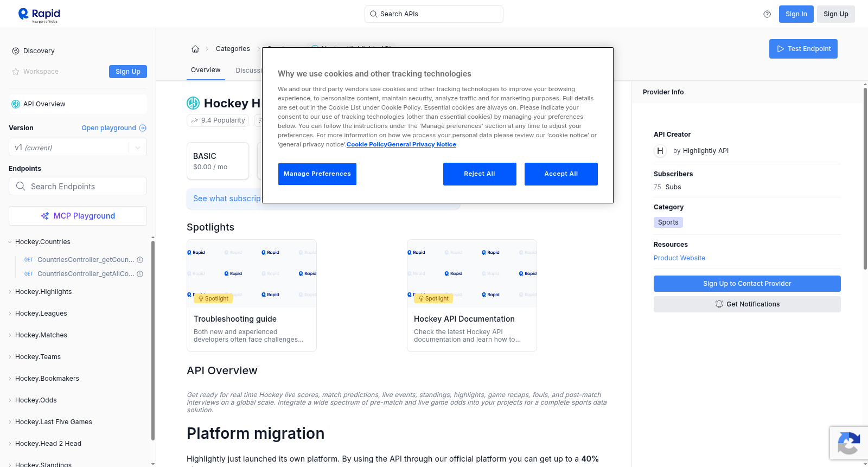Image resolution: width=868 pixels, height=467 pixels.
Task: Click info icon beside CountriesController_getAllCo... endpoint
Action: pyautogui.click(x=140, y=274)
